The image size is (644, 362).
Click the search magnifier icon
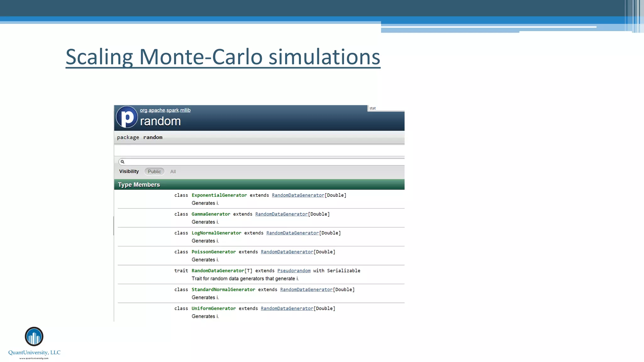click(123, 162)
